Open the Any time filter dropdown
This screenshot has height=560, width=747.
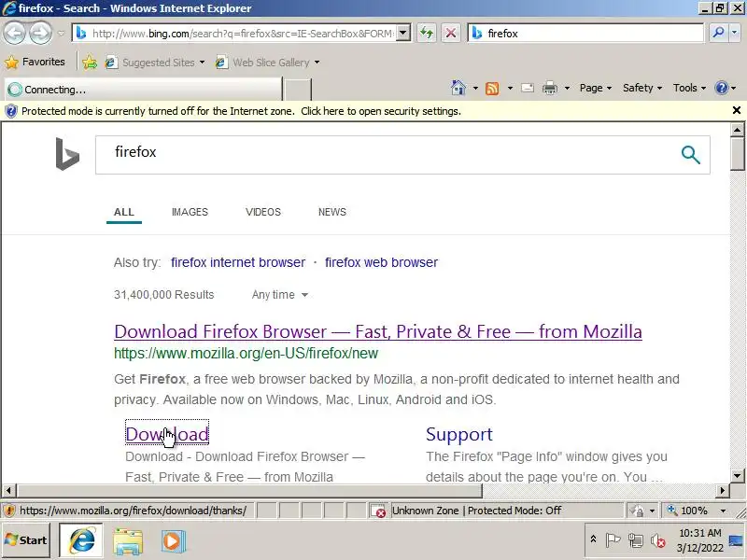click(279, 295)
